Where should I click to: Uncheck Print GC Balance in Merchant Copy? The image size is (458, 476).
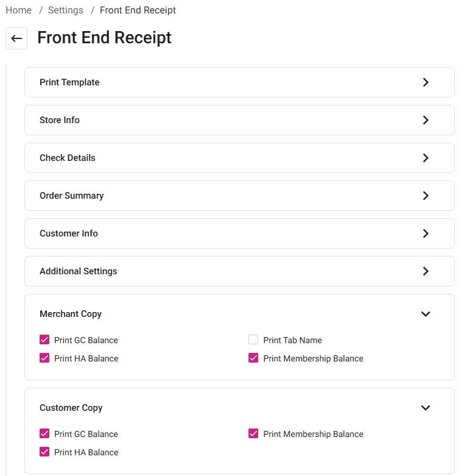44,340
